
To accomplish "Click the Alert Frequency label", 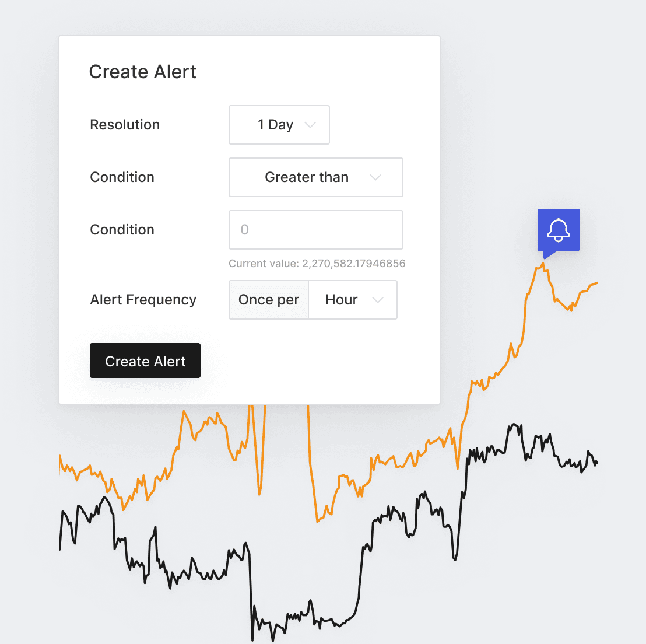I will pos(143,300).
